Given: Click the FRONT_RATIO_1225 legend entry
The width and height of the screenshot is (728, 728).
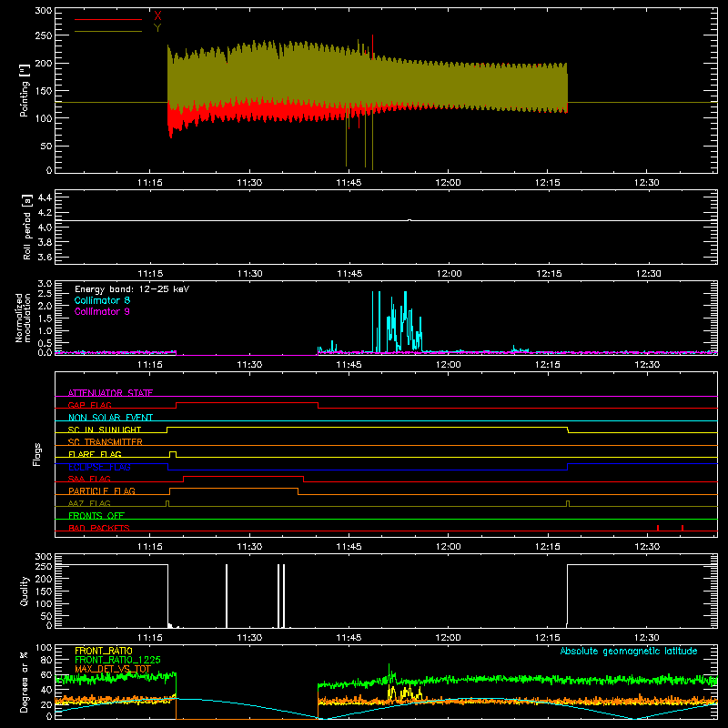Looking at the screenshot, I should (x=117, y=660).
